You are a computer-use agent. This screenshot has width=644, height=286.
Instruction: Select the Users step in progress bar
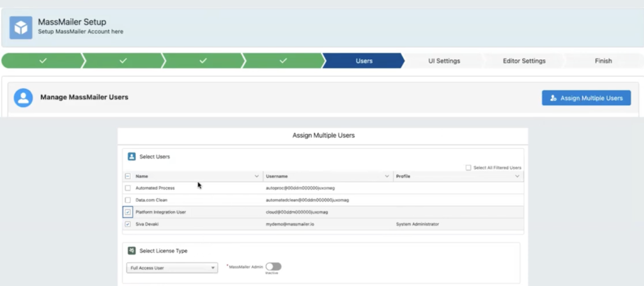[364, 60]
